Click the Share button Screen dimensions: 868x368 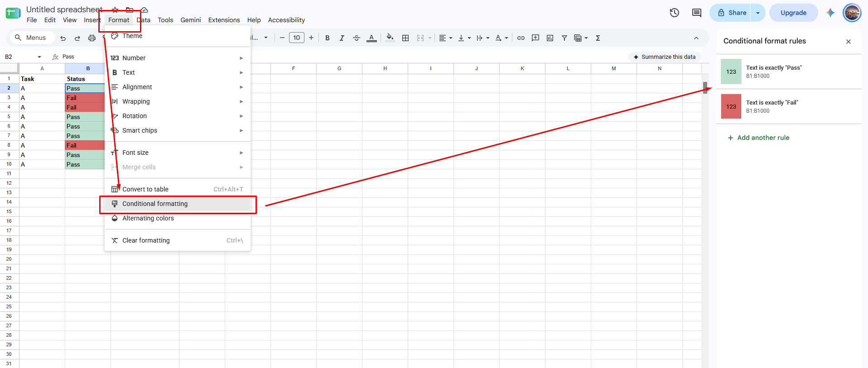(730, 13)
